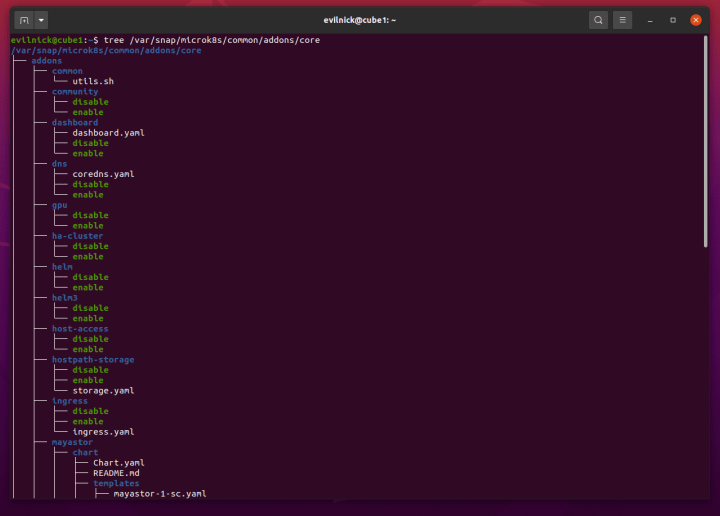This screenshot has width=720, height=516.
Task: Click disable under helm
Action: (90, 277)
